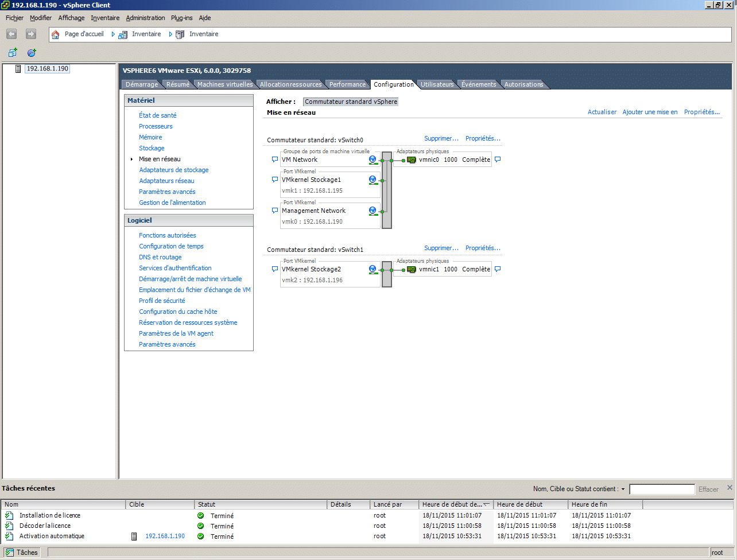This screenshot has height=560, width=737.
Task: Click the host icon beside 192.168.1.190 in tree
Action: click(x=18, y=69)
